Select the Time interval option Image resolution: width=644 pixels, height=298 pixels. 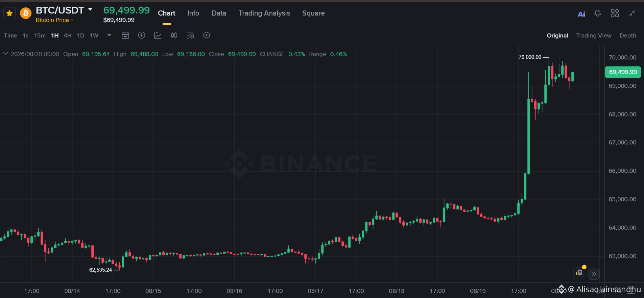pos(10,35)
